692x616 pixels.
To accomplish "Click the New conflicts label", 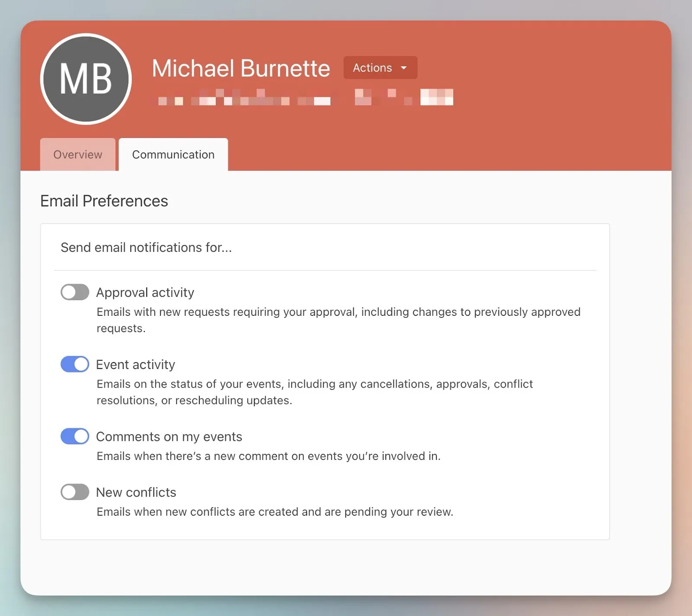I will pos(136,493).
